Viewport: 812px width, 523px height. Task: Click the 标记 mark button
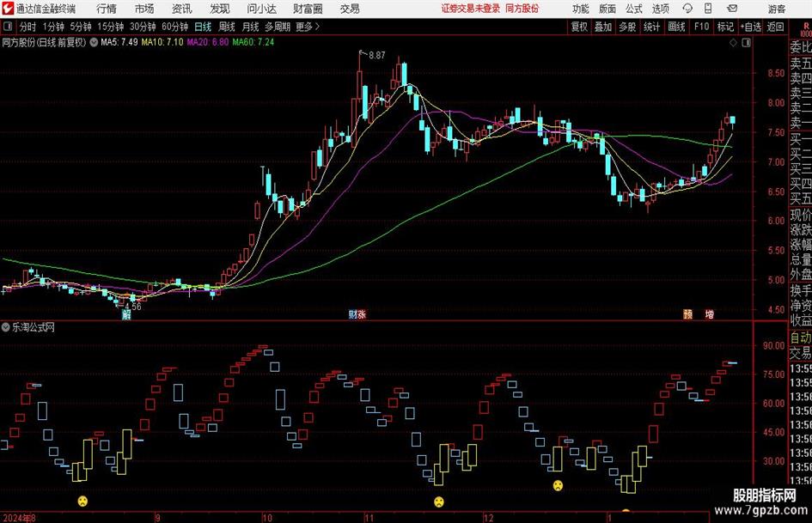pyautogui.click(x=725, y=27)
